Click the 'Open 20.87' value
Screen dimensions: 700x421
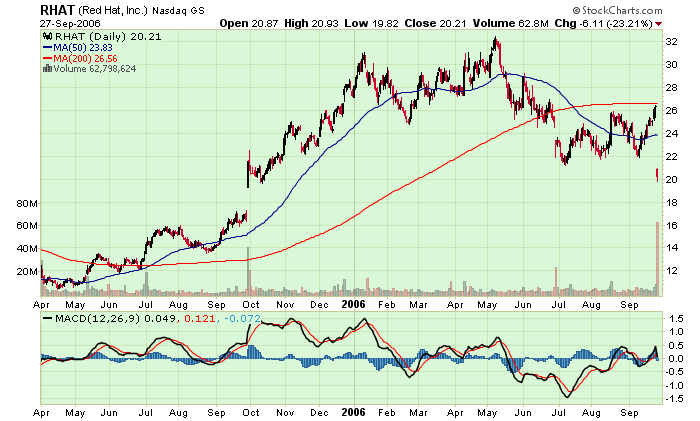coord(249,23)
